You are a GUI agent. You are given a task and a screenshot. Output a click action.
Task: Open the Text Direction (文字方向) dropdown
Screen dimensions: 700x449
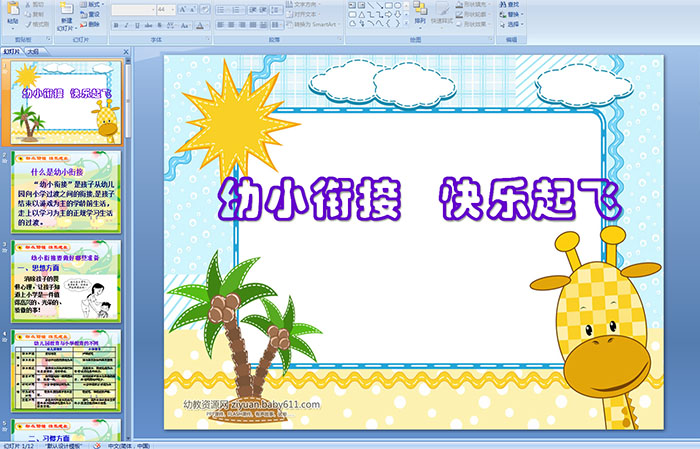302,4
